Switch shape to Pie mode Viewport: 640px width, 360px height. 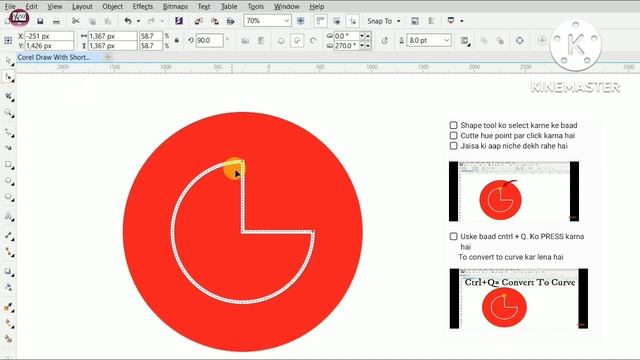click(x=297, y=41)
